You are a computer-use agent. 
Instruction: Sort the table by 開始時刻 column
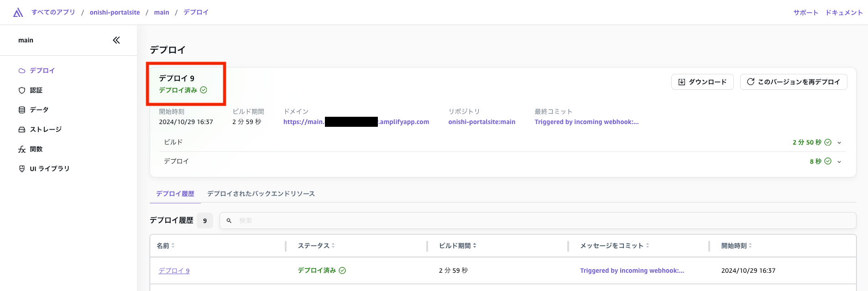point(750,246)
